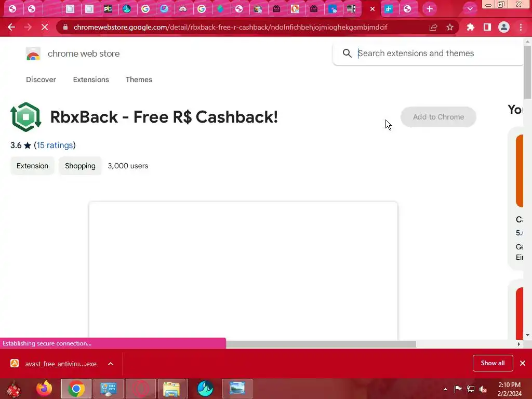This screenshot has width=532, height=399.
Task: Expand the avast download options chevron
Action: point(111,364)
